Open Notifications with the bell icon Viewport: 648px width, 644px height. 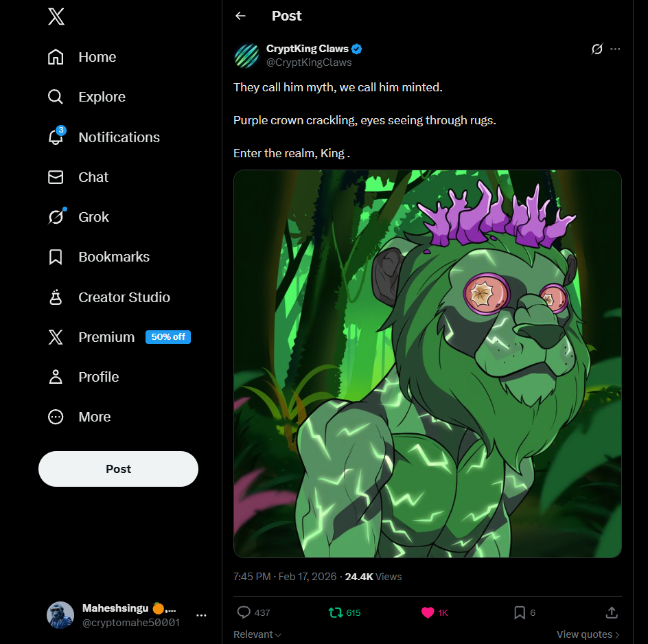point(56,137)
